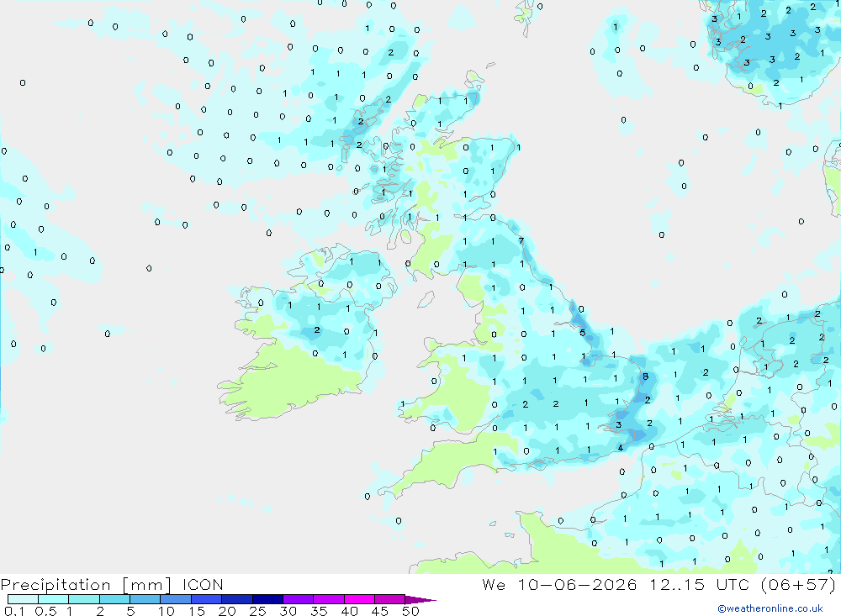
Task: Click the '10' legend scale label
Action: pyautogui.click(x=167, y=611)
